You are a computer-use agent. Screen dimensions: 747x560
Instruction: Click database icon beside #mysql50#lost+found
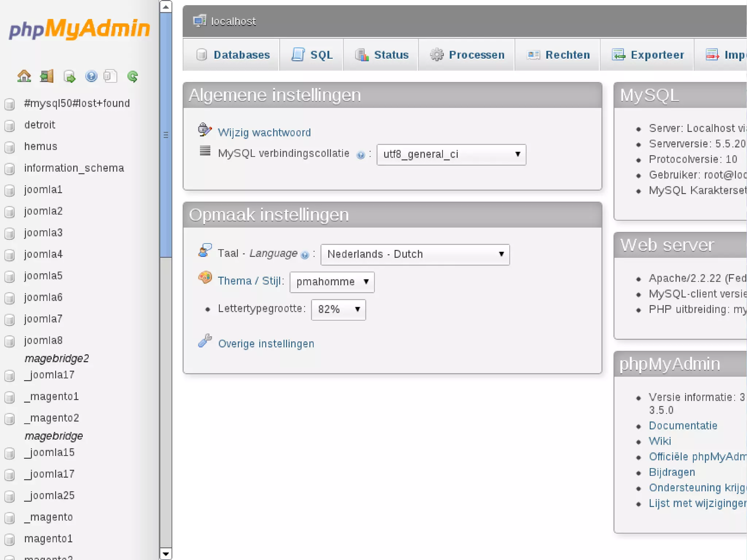click(x=10, y=104)
